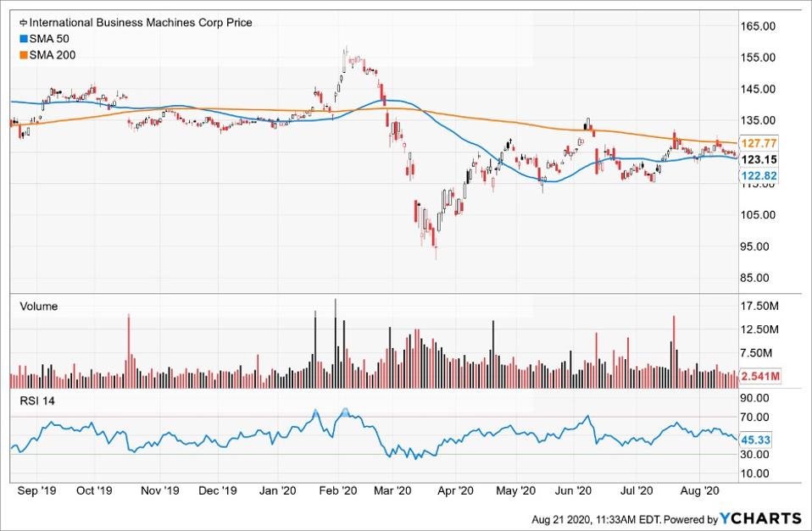Click the 95.00 price axis label
The width and height of the screenshot is (812, 531).
pos(755,247)
